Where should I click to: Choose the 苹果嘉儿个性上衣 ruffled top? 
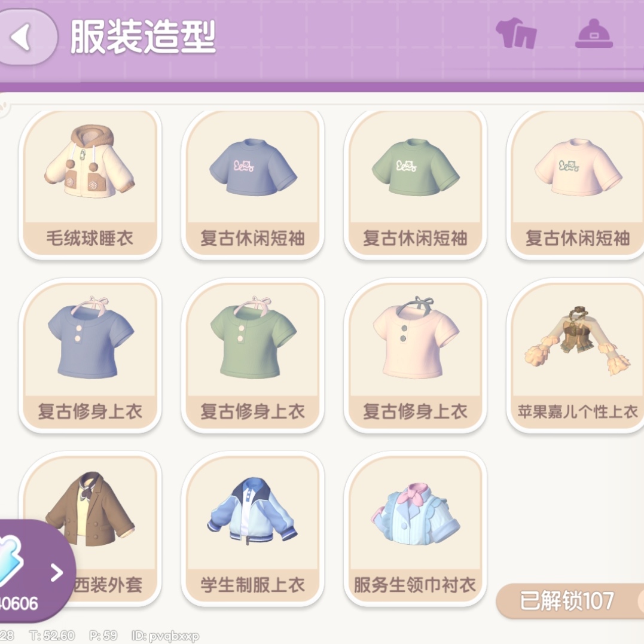click(576, 356)
